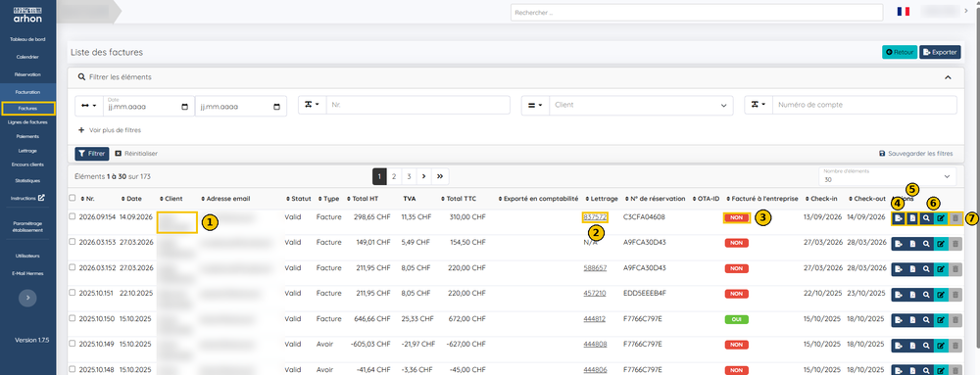The width and height of the screenshot is (980, 375).
Task: Click the arhon logo in the sidebar
Action: (27, 15)
